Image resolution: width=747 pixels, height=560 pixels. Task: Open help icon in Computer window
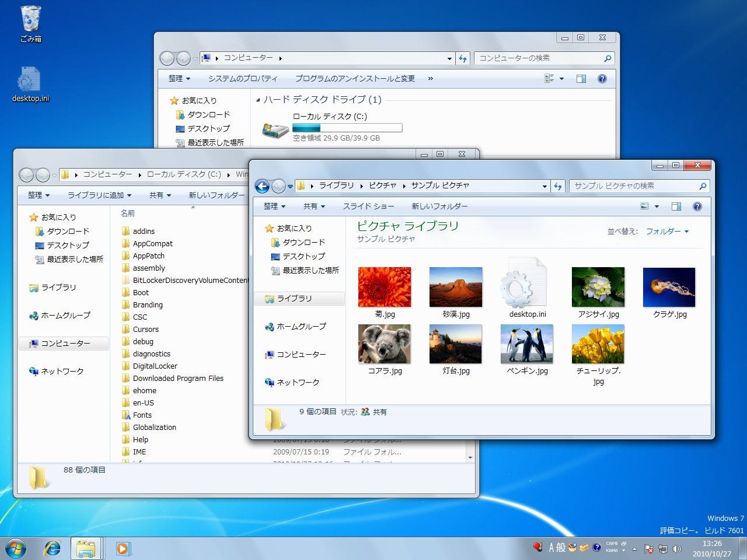point(602,78)
